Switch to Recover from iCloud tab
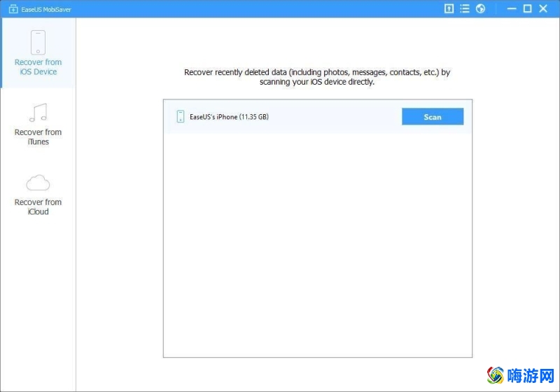This screenshot has width=560, height=392. point(38,195)
